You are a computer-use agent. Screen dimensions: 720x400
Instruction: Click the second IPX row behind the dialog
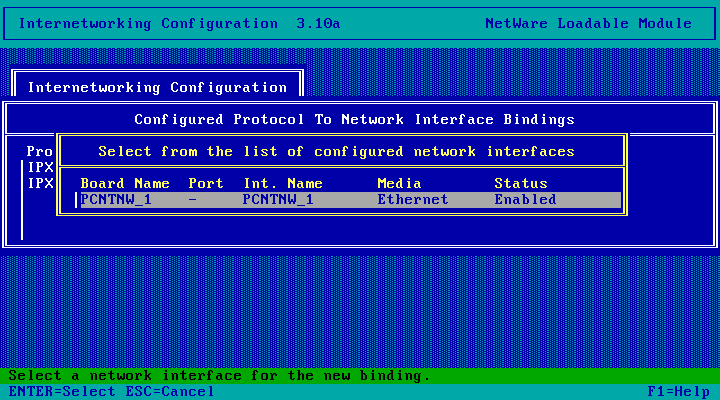click(x=40, y=183)
